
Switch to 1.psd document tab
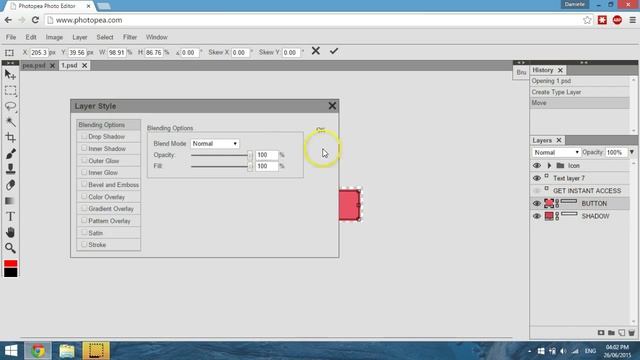pyautogui.click(x=69, y=65)
